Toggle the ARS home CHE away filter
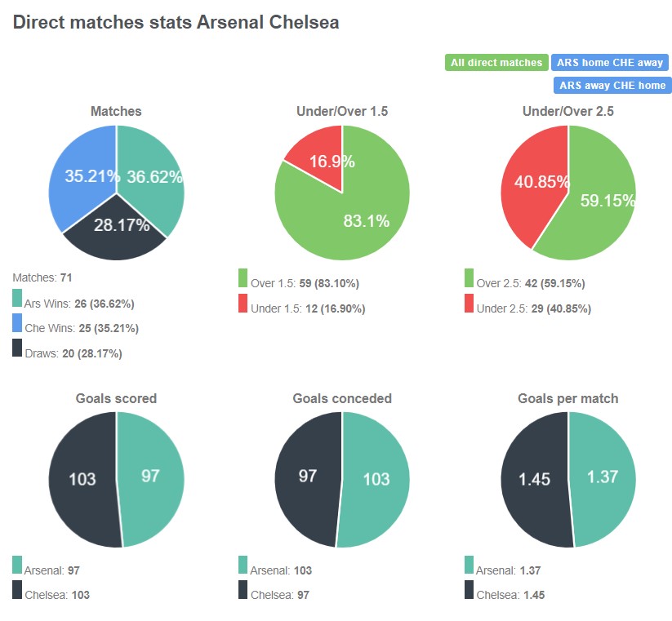This screenshot has height=621, width=672. pyautogui.click(x=611, y=62)
